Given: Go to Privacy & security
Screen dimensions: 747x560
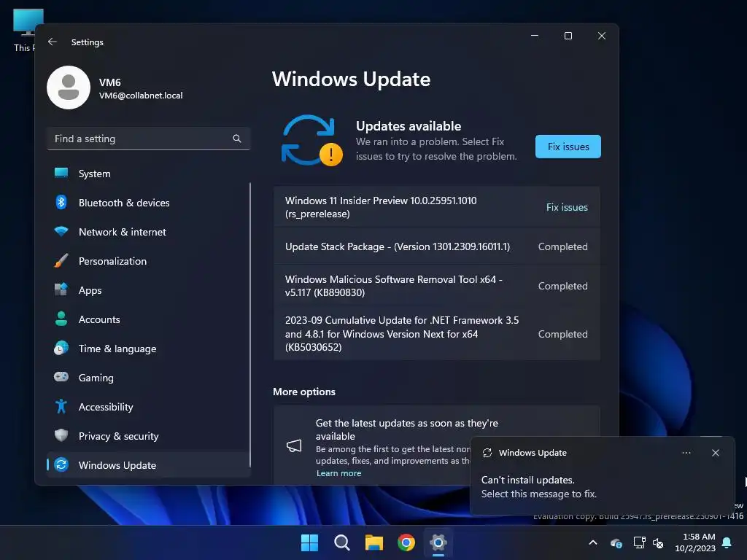Looking at the screenshot, I should (x=148, y=436).
